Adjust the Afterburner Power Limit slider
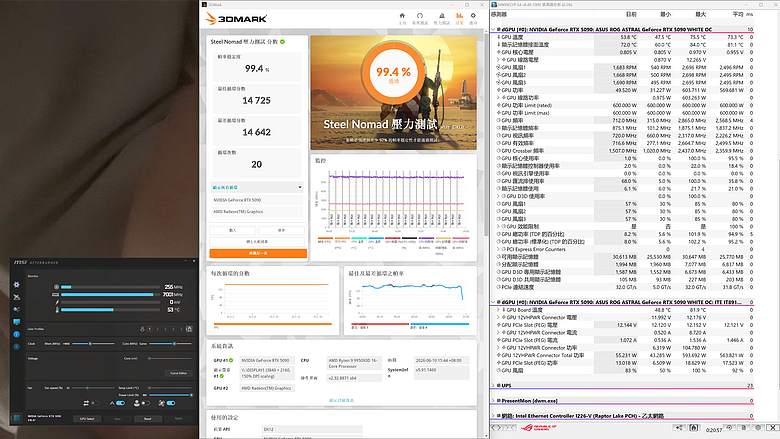Image resolution: width=780 pixels, height=439 pixels. 171,395
